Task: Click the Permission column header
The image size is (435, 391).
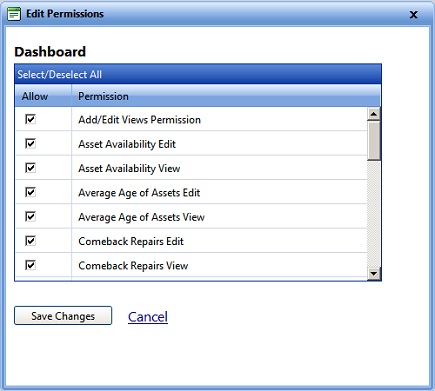Action: tap(103, 96)
